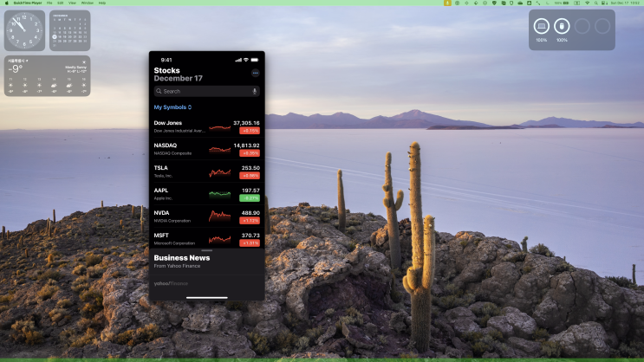The image size is (644, 362).
Task: Toggle the MSFT change badge
Action: (x=250, y=243)
